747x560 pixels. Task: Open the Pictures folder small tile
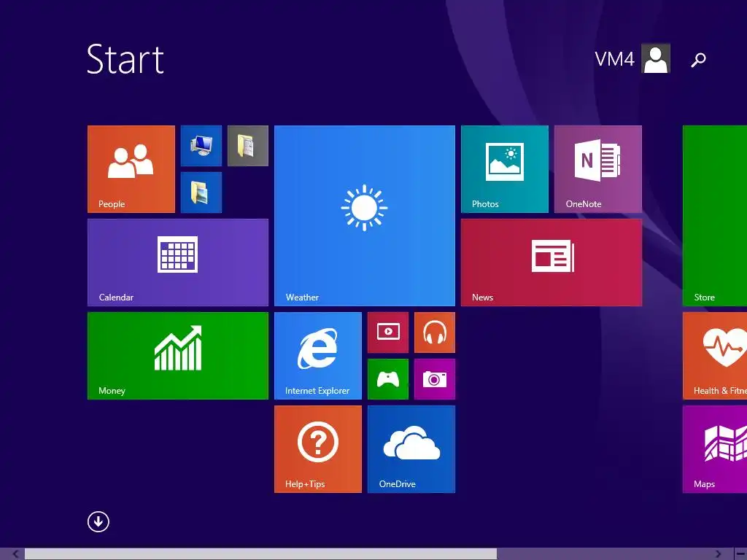(201, 192)
